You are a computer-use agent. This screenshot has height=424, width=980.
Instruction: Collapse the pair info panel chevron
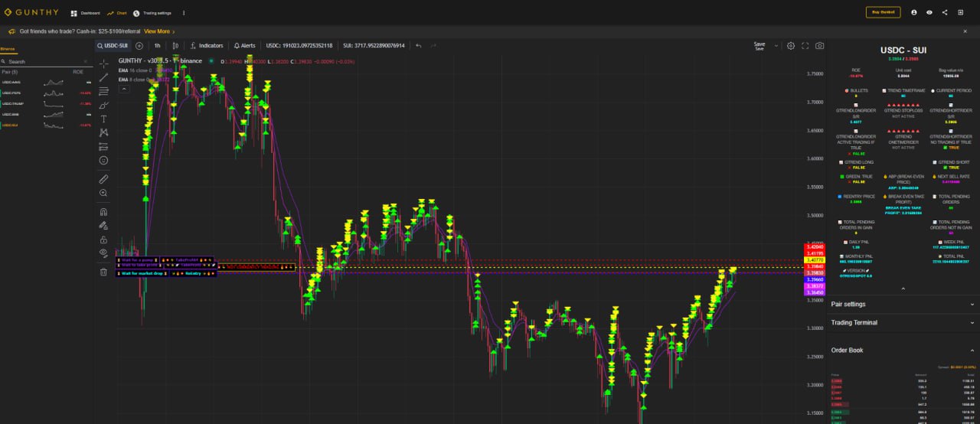click(903, 289)
